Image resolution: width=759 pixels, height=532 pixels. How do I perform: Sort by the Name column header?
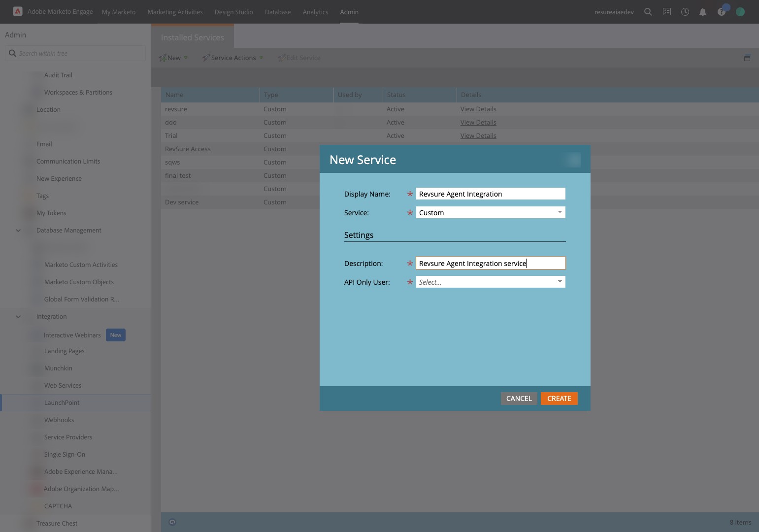[210, 95]
